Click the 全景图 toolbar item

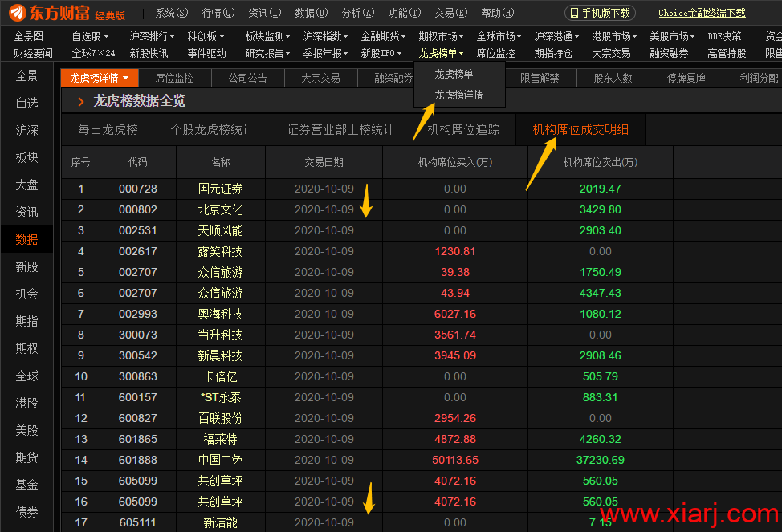point(28,36)
